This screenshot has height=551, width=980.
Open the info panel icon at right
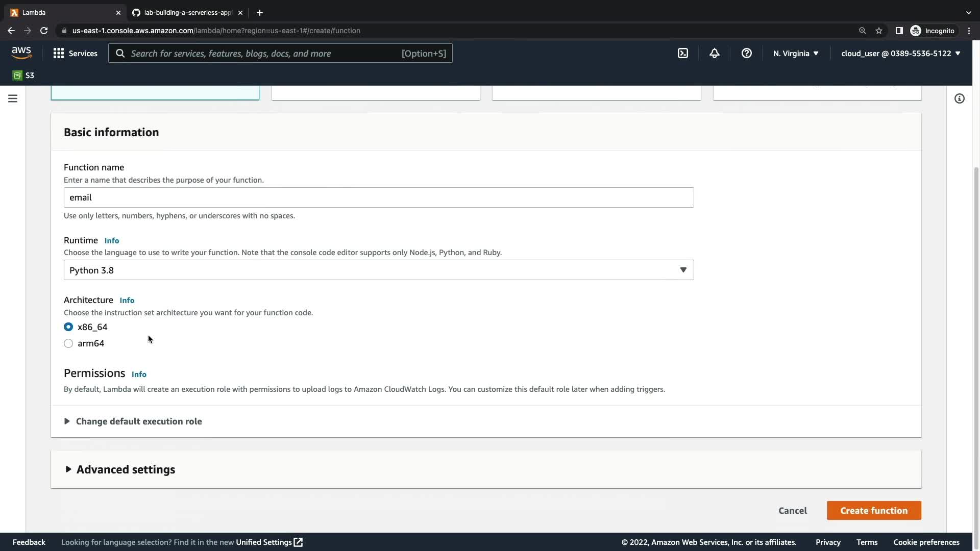click(x=959, y=98)
